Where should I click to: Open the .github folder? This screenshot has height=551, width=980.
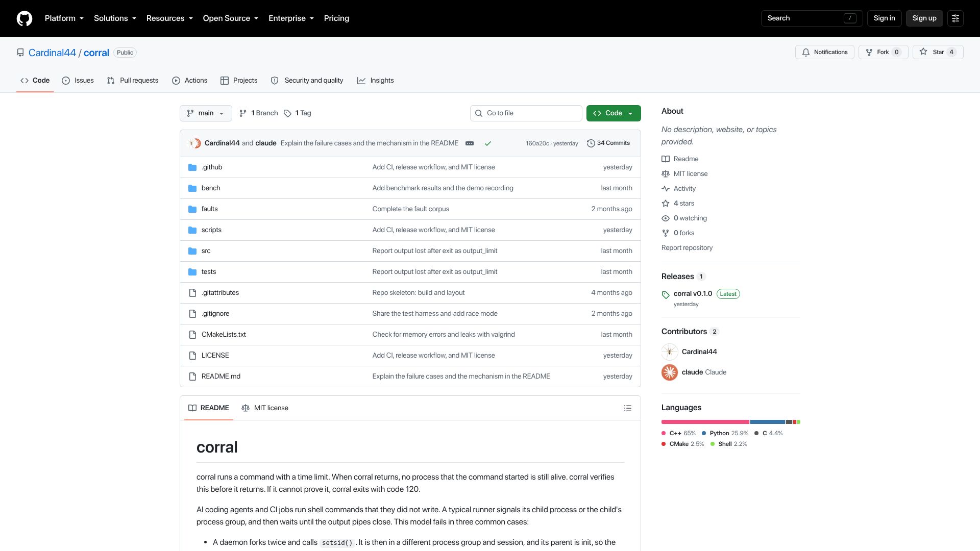point(212,167)
